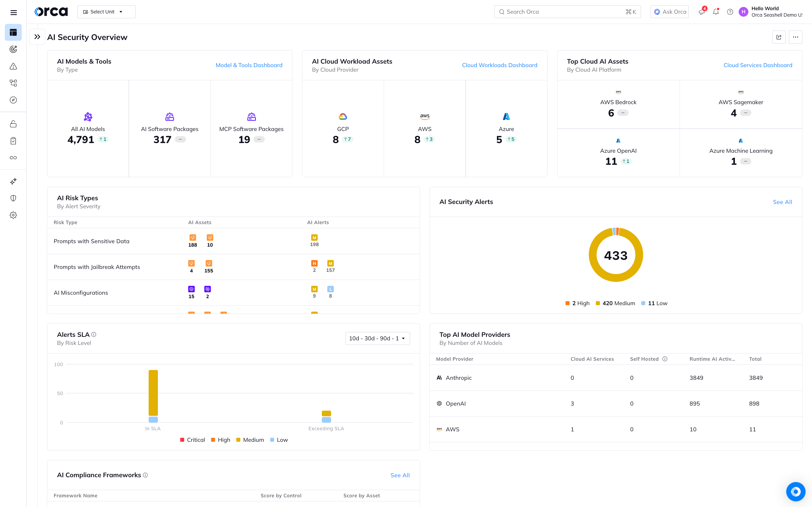Expand the sidebar panel with double chevron
812x507 pixels.
(x=37, y=37)
